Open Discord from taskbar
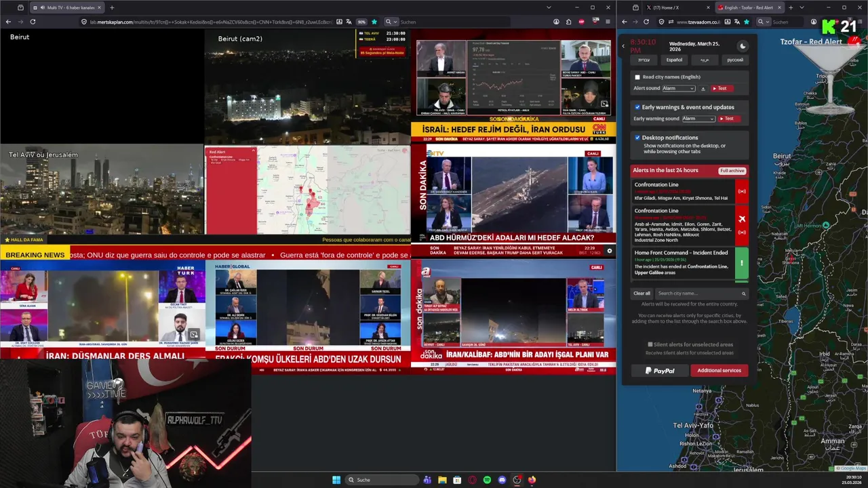 click(502, 480)
